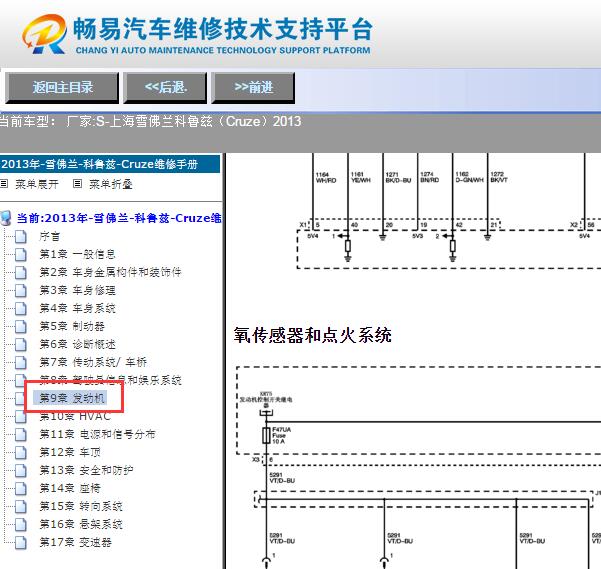The width and height of the screenshot is (601, 569).
Task: Open 第15章 转向系统
Action: pos(81,506)
